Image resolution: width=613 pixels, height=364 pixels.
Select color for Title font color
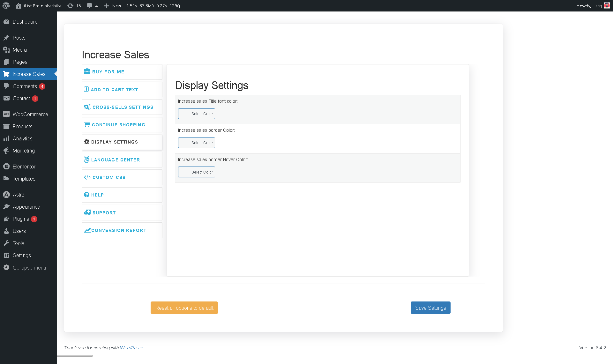point(197,114)
